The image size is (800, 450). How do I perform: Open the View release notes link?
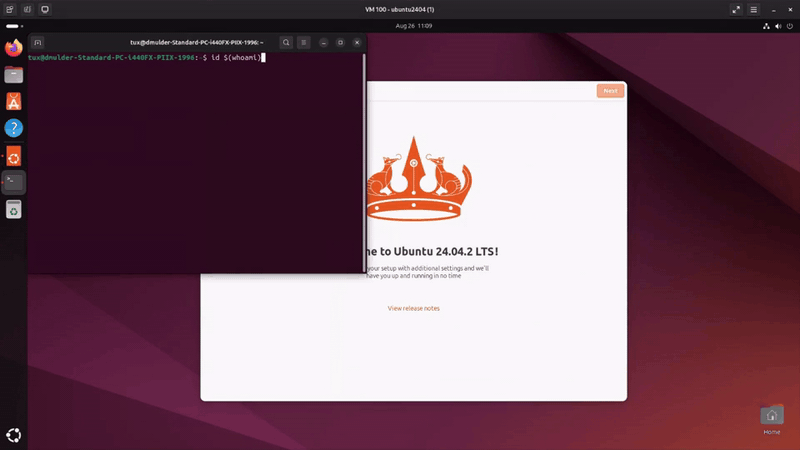coord(413,308)
